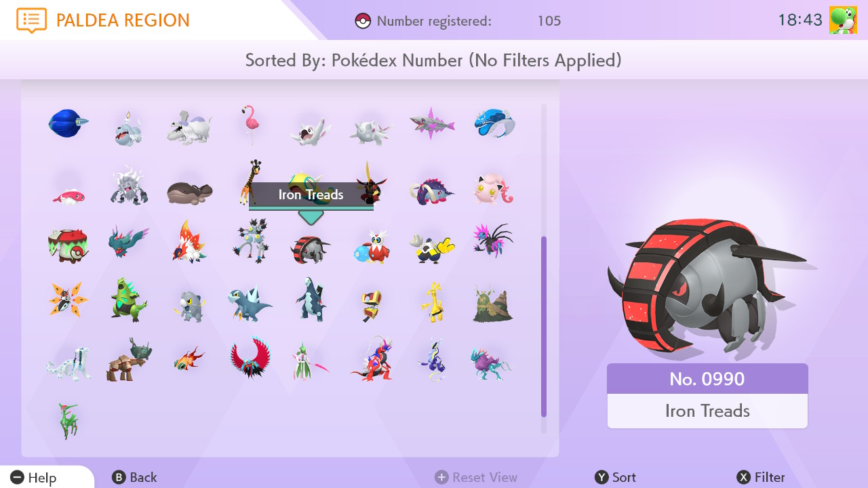
Task: Click the Poké Ball registered counter icon
Action: pos(363,21)
